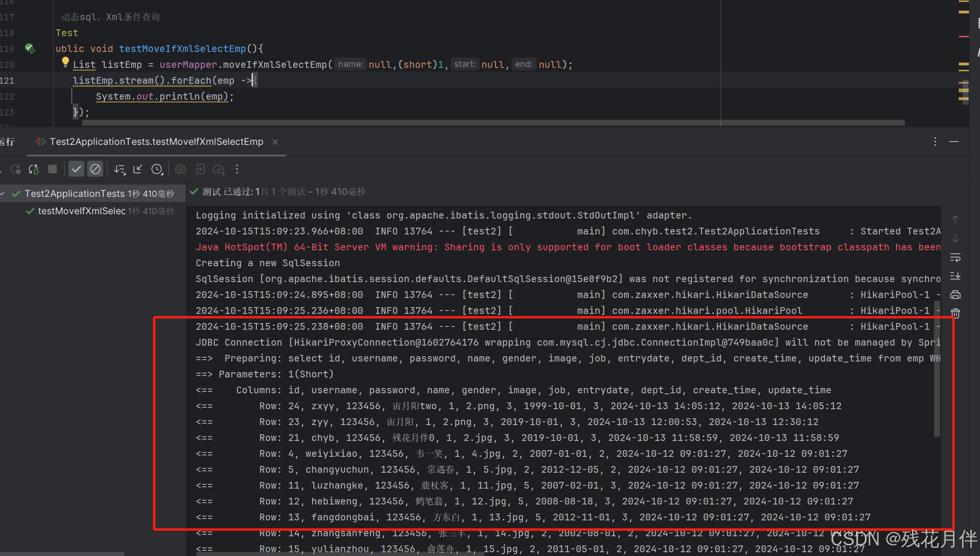This screenshot has height=556, width=980.
Task: Close the testMoveIfXmlSelectEmp run tab
Action: tap(275, 142)
